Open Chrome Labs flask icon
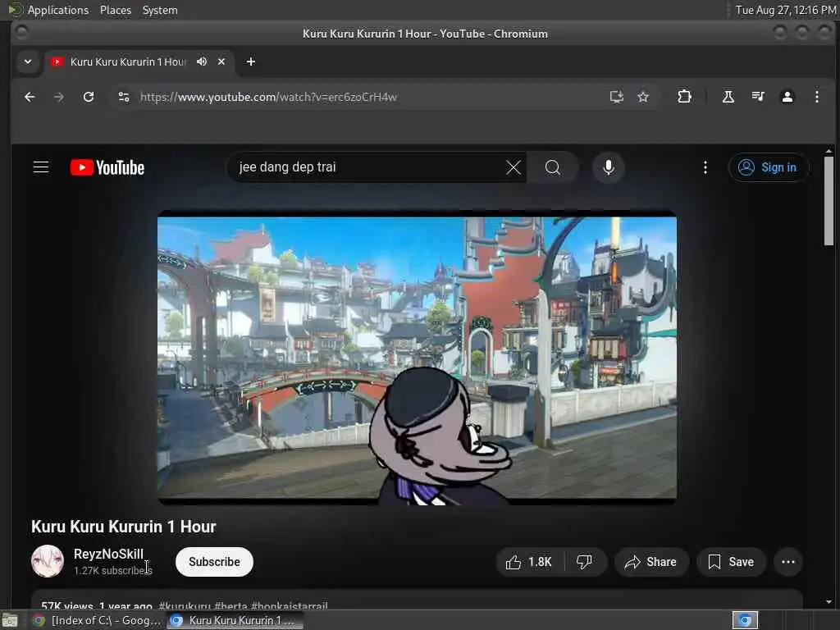840x630 pixels. pyautogui.click(x=728, y=97)
